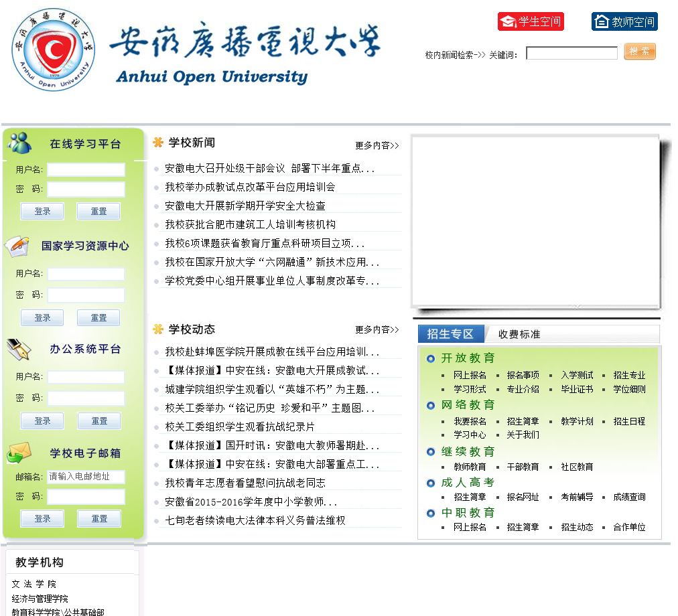This screenshot has height=616, width=678.
Task: Click the 学校电子邮箱 envelope icon
Action: (x=19, y=453)
